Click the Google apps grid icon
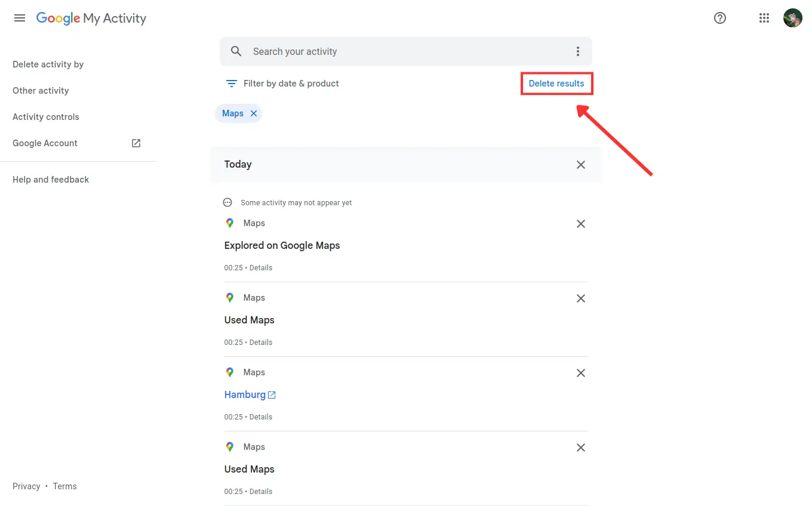Image resolution: width=812 pixels, height=506 pixels. pyautogui.click(x=764, y=18)
